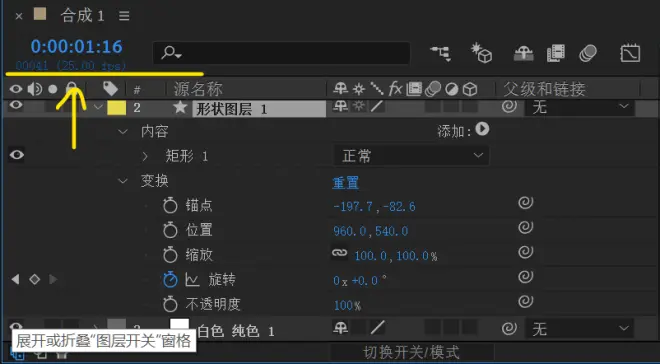660x364 pixels.
Task: Close the 合成 1 timeline tab
Action: click(x=19, y=16)
